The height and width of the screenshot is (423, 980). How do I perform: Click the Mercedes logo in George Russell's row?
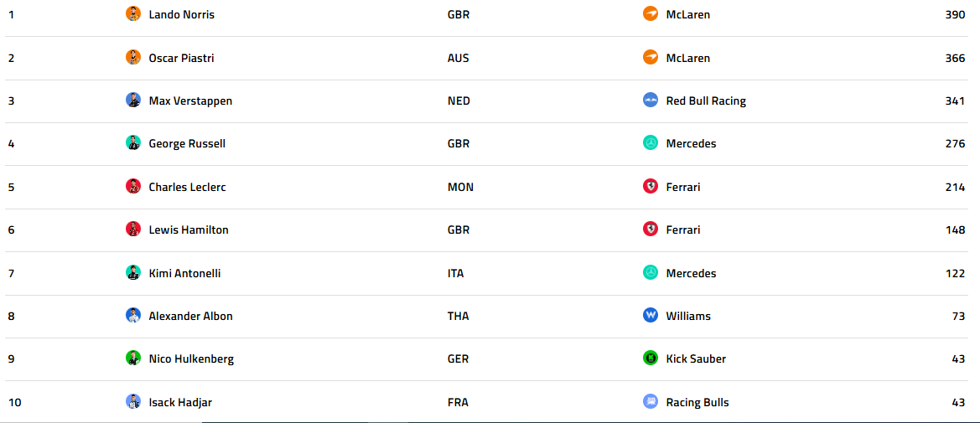[x=651, y=143]
